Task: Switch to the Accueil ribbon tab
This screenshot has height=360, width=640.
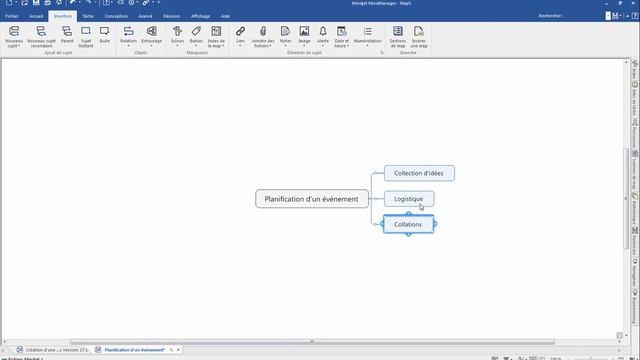Action: pyautogui.click(x=36, y=16)
